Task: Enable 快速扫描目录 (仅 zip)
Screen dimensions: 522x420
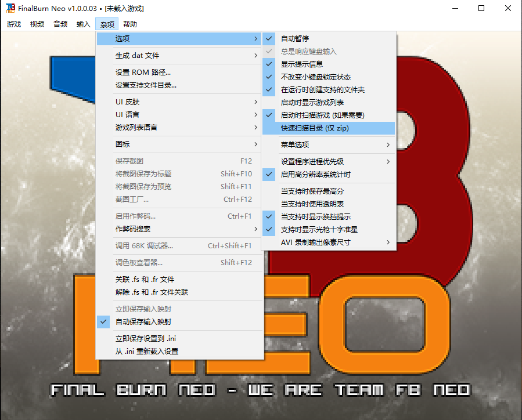Action: point(329,128)
